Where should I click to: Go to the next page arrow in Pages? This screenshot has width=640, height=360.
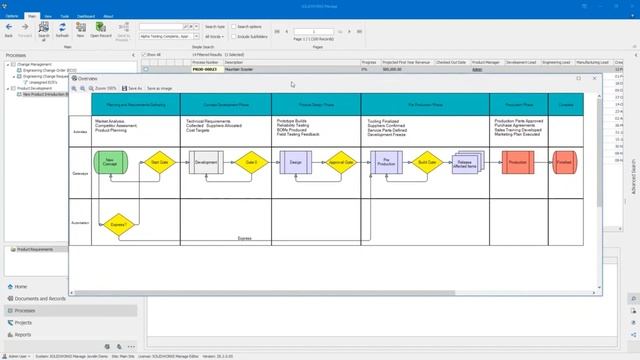pos(349,31)
